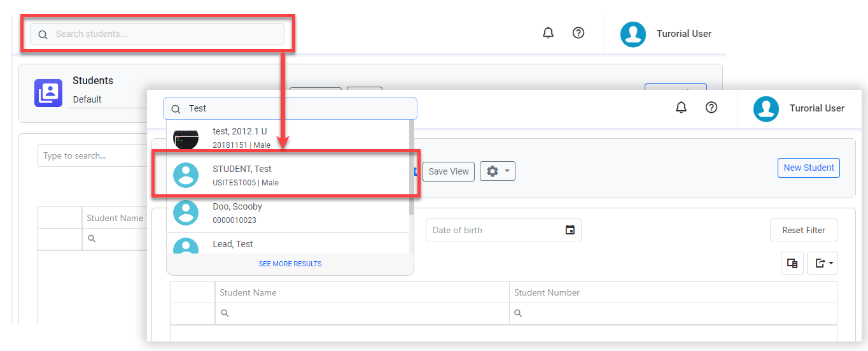Screen dimensions: 868x351
Task: Click the New Student button
Action: [x=808, y=168]
